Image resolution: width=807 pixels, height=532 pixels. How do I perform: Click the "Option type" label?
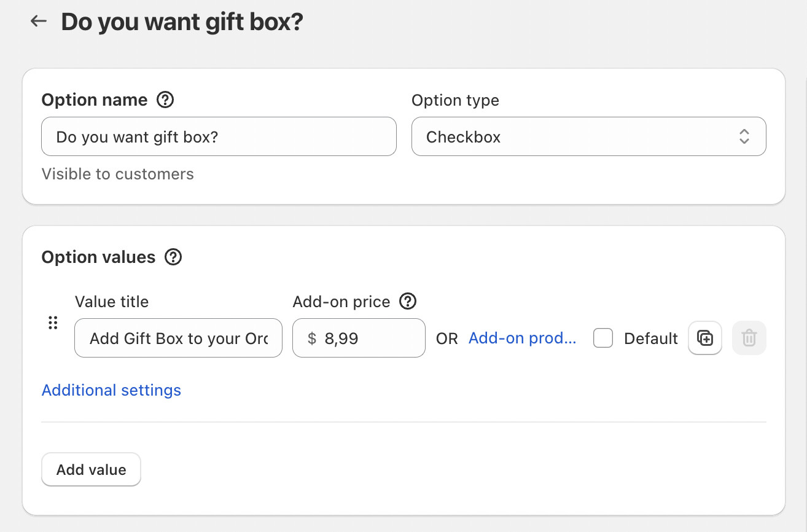click(x=455, y=100)
